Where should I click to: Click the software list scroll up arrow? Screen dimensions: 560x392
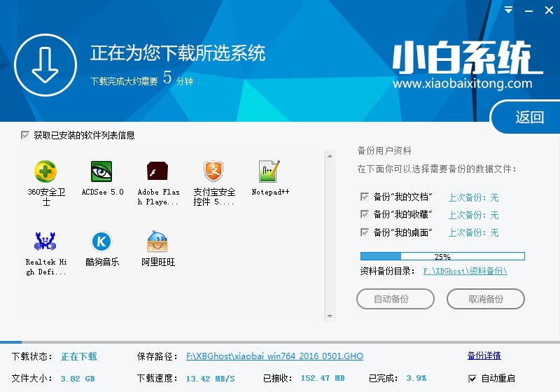coord(330,156)
